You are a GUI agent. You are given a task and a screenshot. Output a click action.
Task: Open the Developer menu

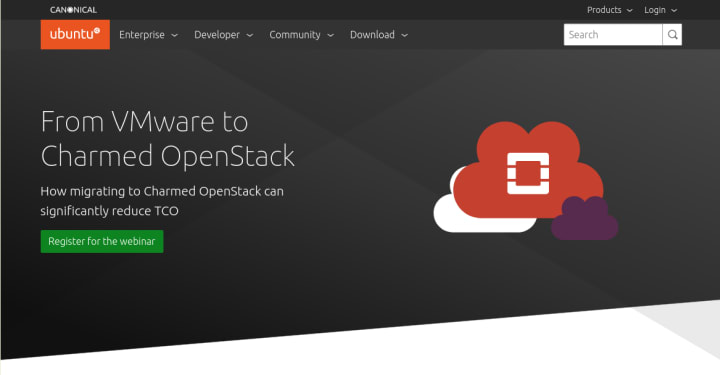217,35
